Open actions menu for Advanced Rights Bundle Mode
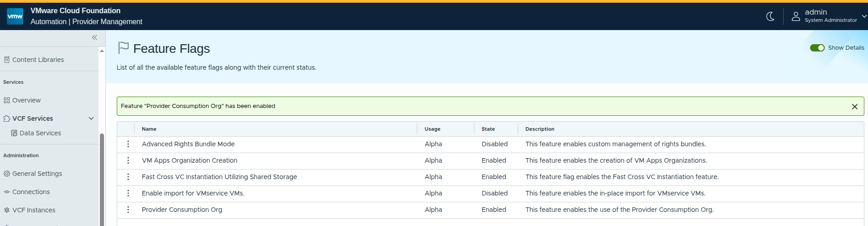 click(128, 144)
